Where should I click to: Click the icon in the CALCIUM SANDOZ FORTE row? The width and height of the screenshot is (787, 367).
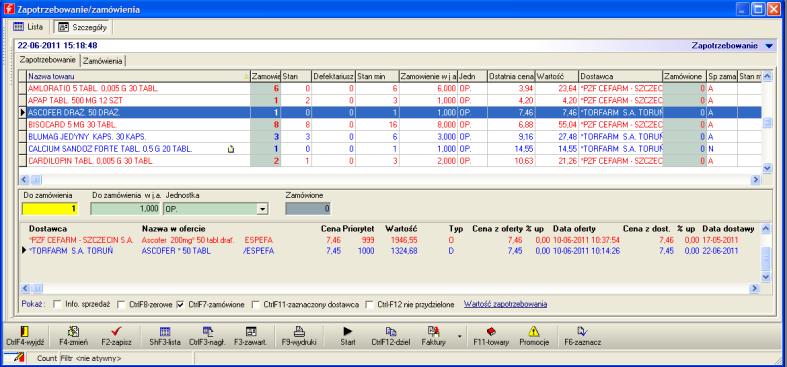click(x=231, y=149)
